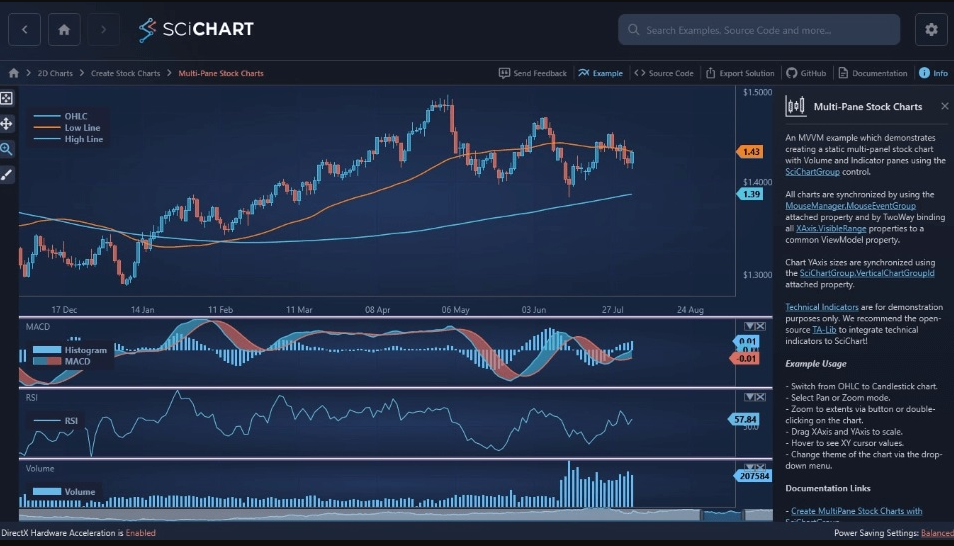Click the MACD legend entry swatch
The width and height of the screenshot is (954, 546).
(47, 361)
